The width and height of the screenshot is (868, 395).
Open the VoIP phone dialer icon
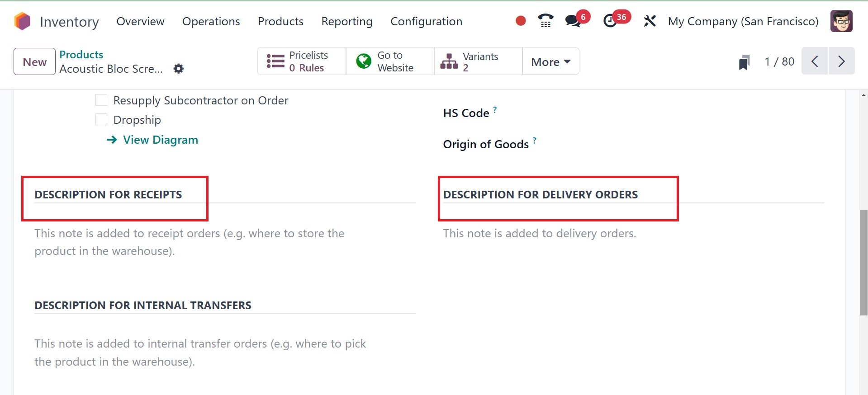(x=545, y=21)
